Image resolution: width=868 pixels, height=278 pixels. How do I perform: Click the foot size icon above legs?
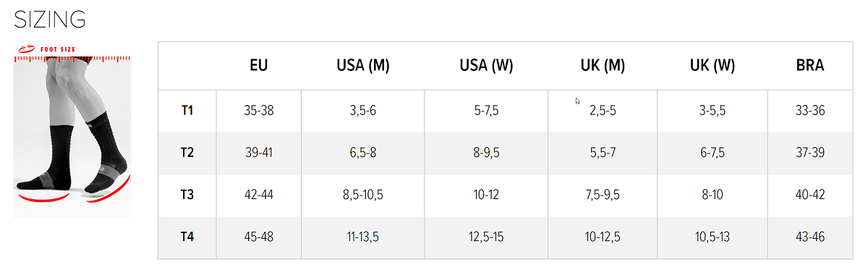point(25,49)
